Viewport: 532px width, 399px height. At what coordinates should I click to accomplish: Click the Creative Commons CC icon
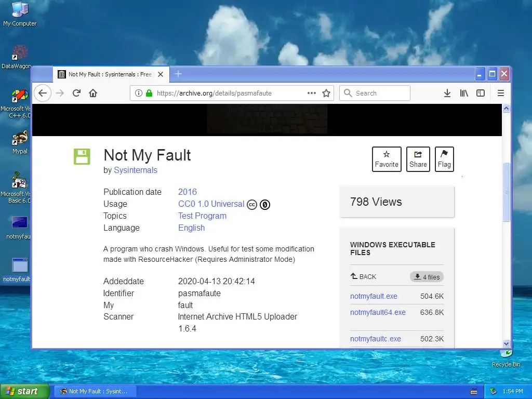pos(252,205)
